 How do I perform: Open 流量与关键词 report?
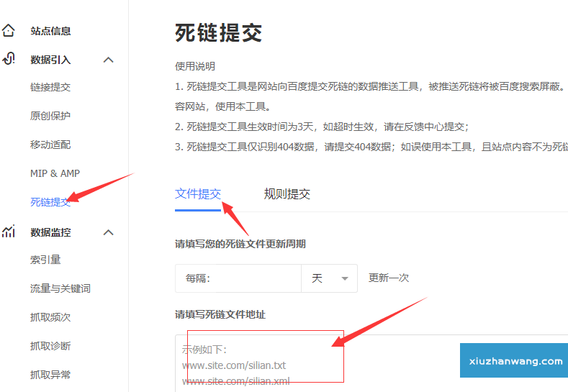[60, 288]
